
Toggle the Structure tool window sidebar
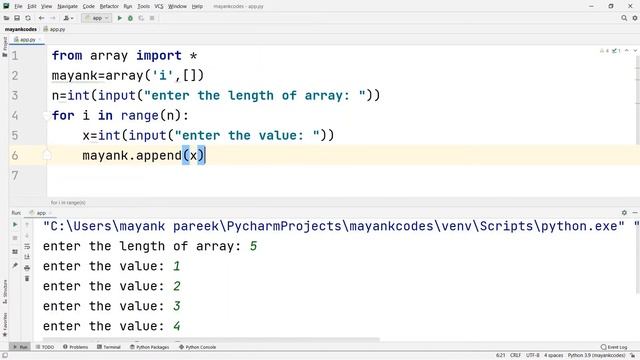click(5, 291)
